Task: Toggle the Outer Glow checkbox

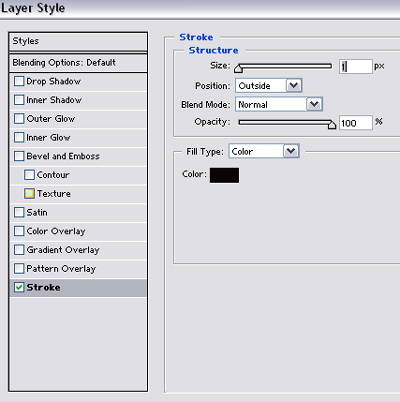Action: click(x=19, y=118)
